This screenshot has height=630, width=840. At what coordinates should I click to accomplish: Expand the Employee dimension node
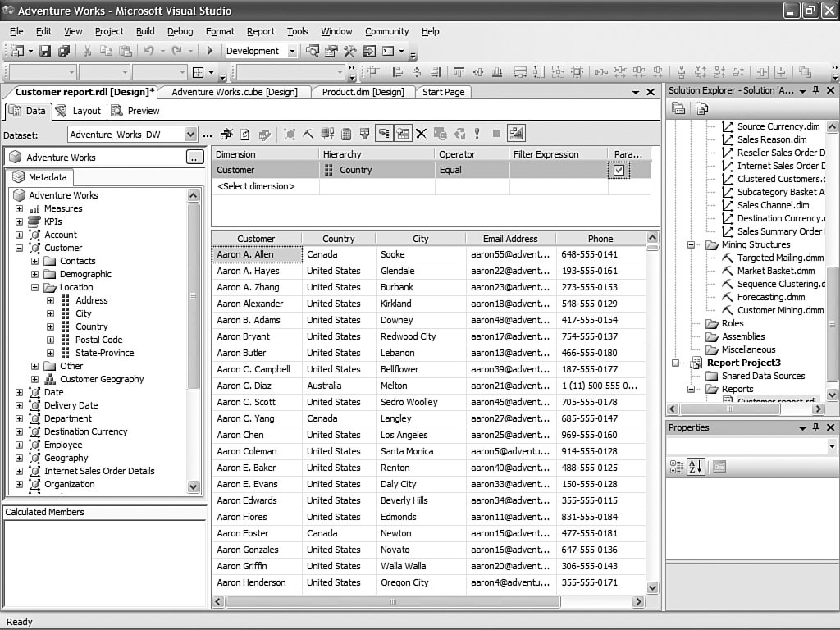pyautogui.click(x=20, y=445)
